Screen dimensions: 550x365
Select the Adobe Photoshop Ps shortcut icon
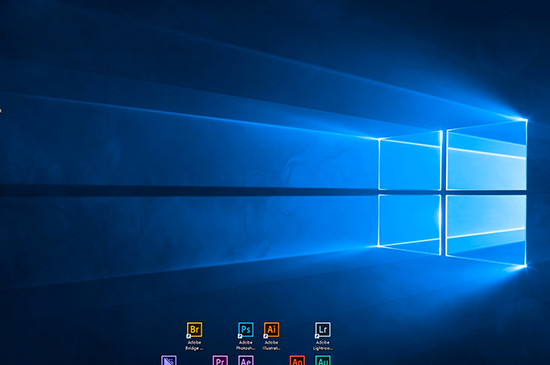(x=246, y=330)
